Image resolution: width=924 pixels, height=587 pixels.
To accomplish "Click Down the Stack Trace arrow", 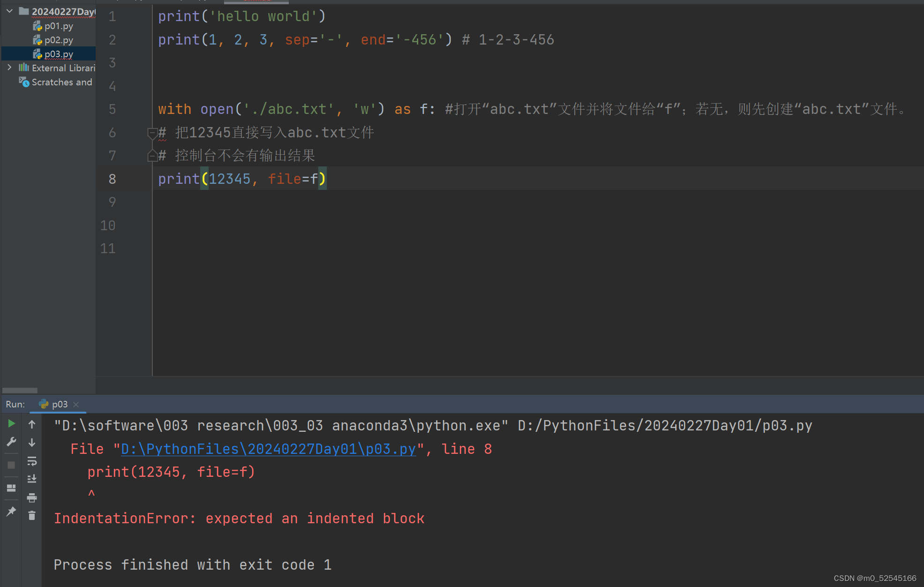I will (x=32, y=443).
